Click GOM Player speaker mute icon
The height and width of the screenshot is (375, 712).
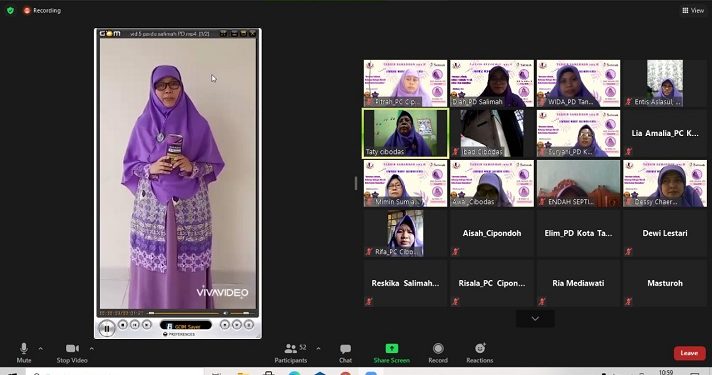[x=225, y=313]
